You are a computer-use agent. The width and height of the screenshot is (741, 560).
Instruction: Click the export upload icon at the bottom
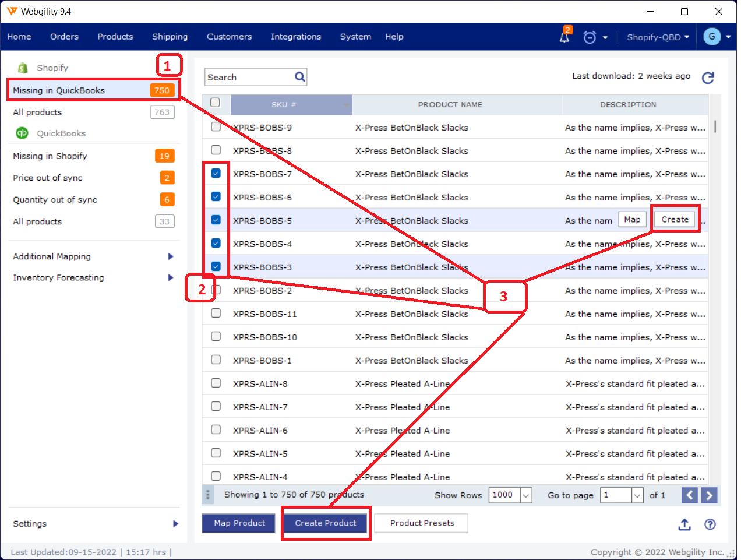click(684, 524)
